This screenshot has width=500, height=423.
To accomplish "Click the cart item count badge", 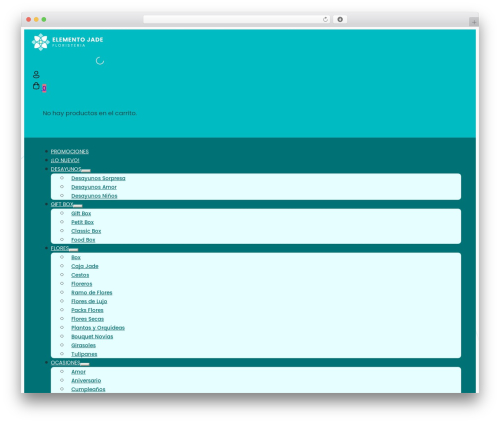I will tap(44, 88).
